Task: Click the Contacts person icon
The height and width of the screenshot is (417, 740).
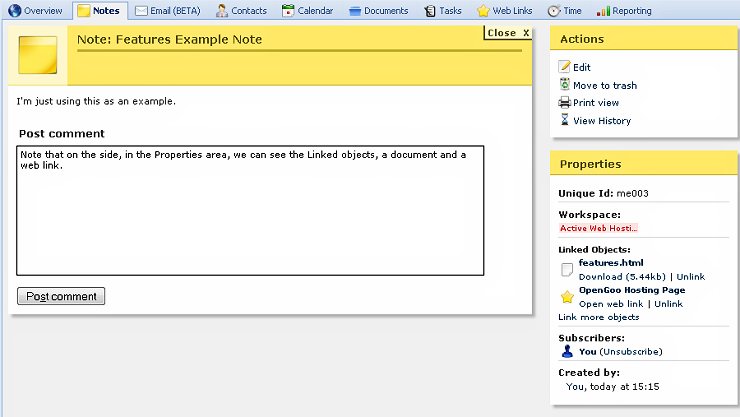Action: (222, 10)
